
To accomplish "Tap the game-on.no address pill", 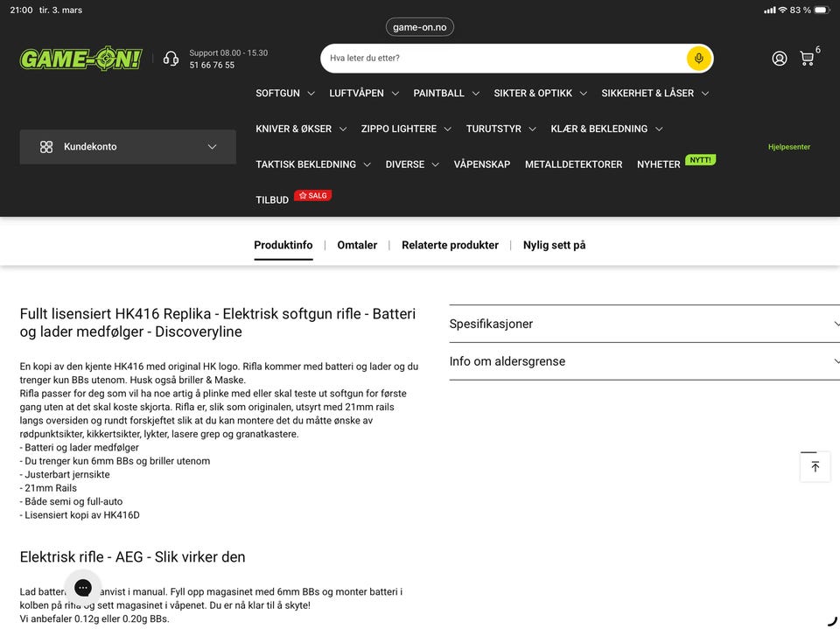I will tap(419, 27).
